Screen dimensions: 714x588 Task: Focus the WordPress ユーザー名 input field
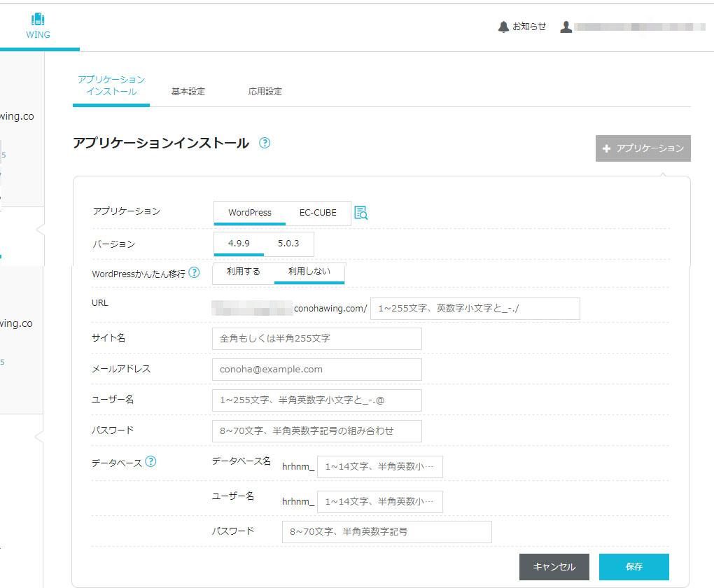click(317, 400)
